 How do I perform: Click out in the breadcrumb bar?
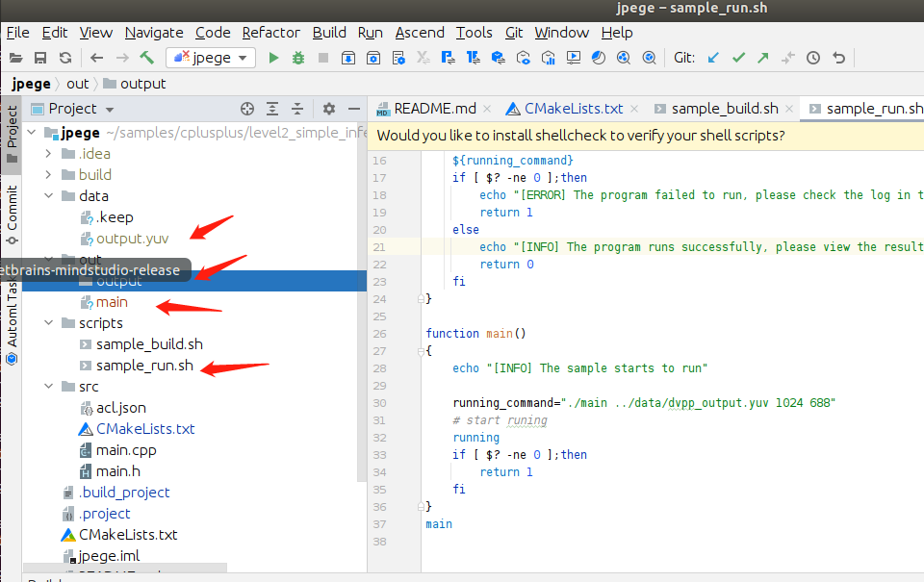[x=77, y=84]
